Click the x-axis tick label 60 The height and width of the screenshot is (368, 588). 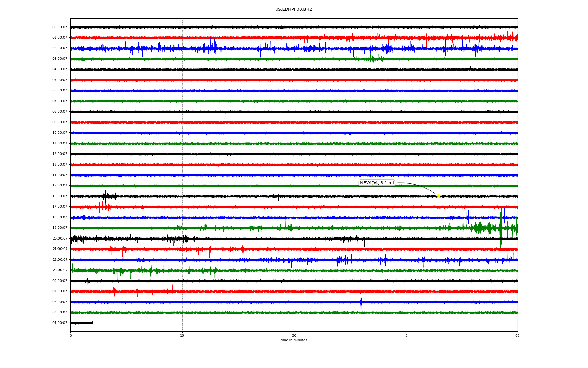coord(517,335)
